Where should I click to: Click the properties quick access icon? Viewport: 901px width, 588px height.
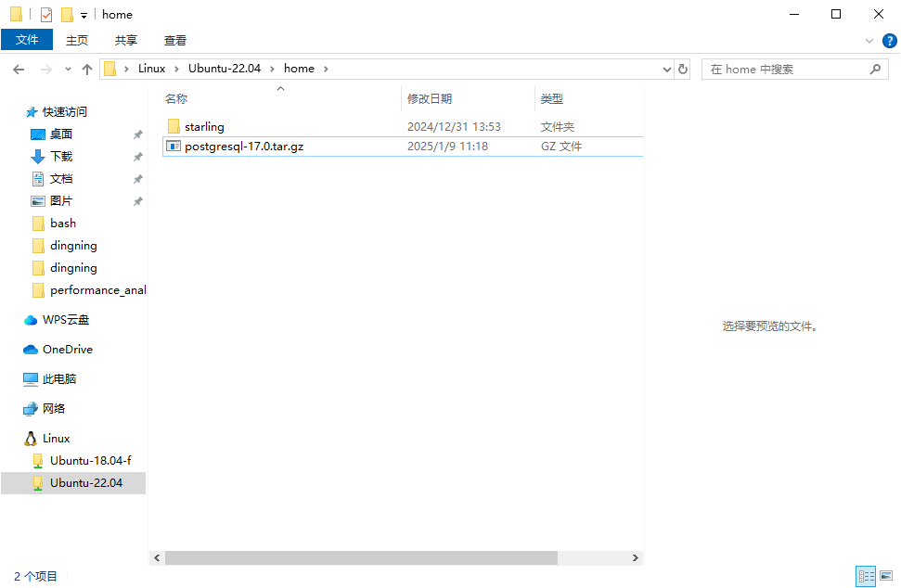46,14
